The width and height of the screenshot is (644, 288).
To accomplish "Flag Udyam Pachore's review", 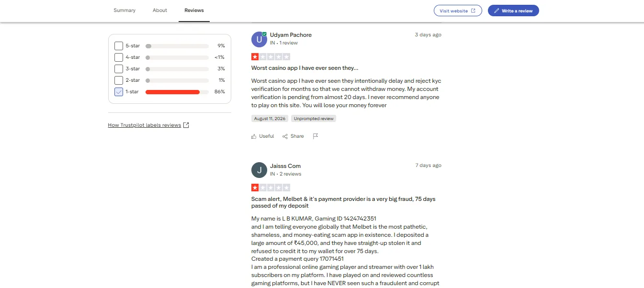I will pyautogui.click(x=316, y=136).
